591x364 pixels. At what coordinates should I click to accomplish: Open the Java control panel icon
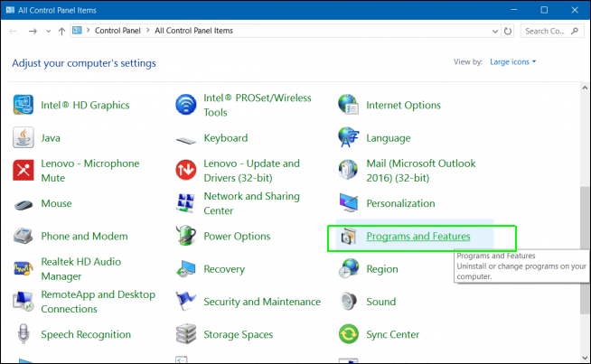tap(23, 137)
